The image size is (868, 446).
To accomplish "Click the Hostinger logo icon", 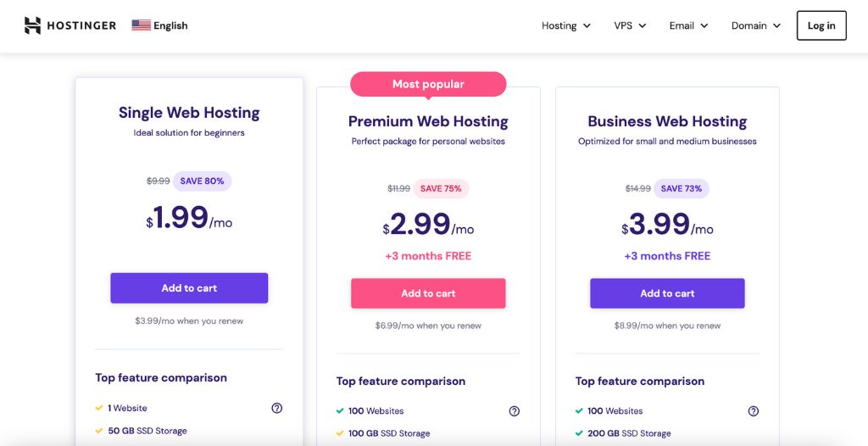I will click(x=32, y=25).
